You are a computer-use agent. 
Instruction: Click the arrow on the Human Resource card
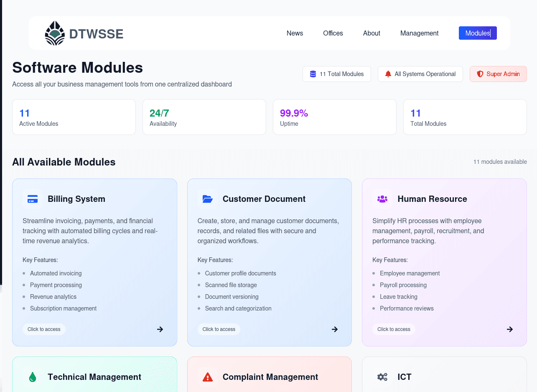510,329
